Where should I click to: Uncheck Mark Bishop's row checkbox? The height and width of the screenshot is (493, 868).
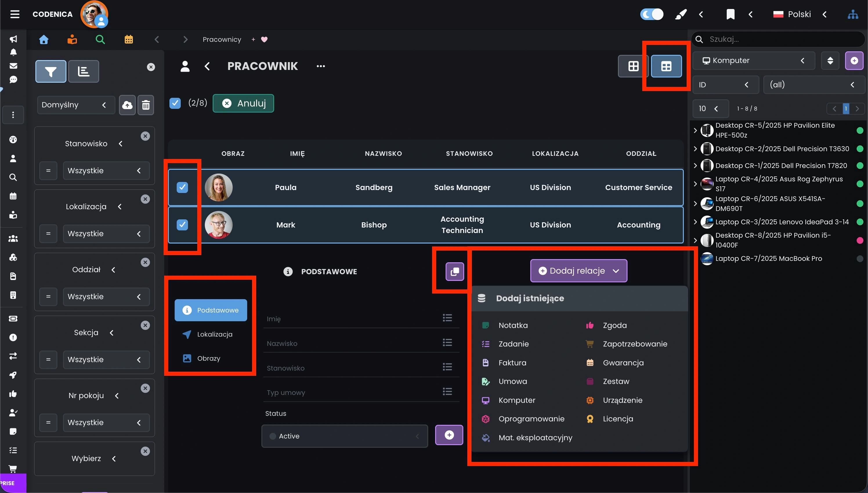click(x=182, y=225)
